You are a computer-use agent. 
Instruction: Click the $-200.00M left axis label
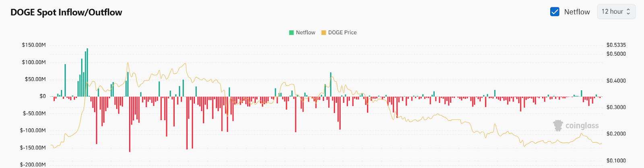click(33, 164)
